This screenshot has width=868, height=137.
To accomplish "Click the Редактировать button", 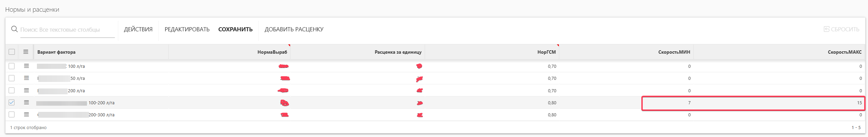I will 187,29.
